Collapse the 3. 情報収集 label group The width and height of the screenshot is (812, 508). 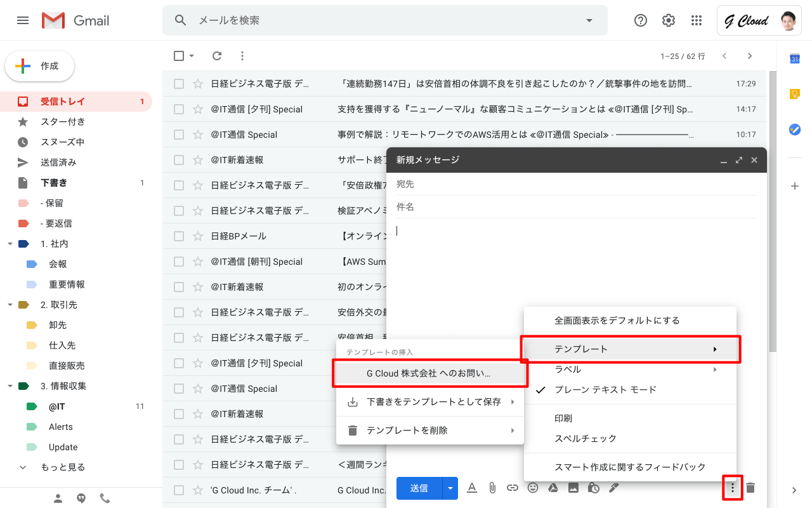coord(10,386)
